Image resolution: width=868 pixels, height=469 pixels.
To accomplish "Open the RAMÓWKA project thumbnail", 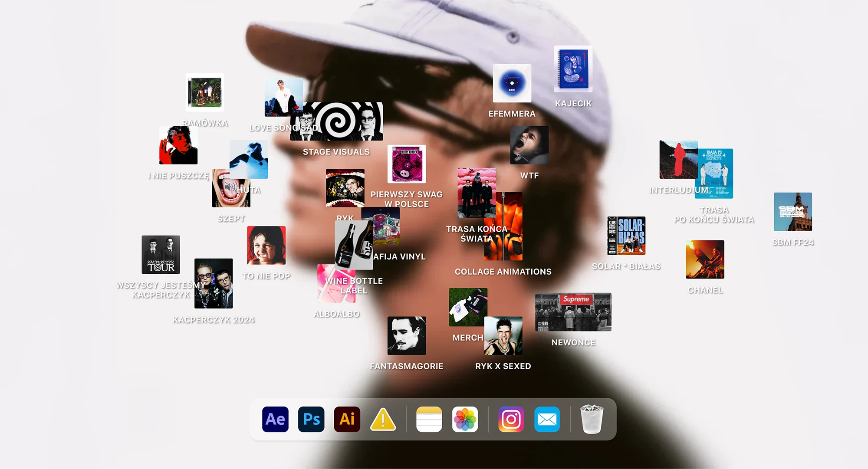I will 205,92.
